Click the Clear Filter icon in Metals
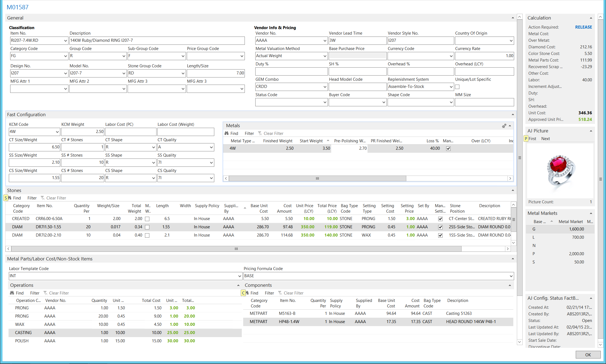 tap(260, 133)
